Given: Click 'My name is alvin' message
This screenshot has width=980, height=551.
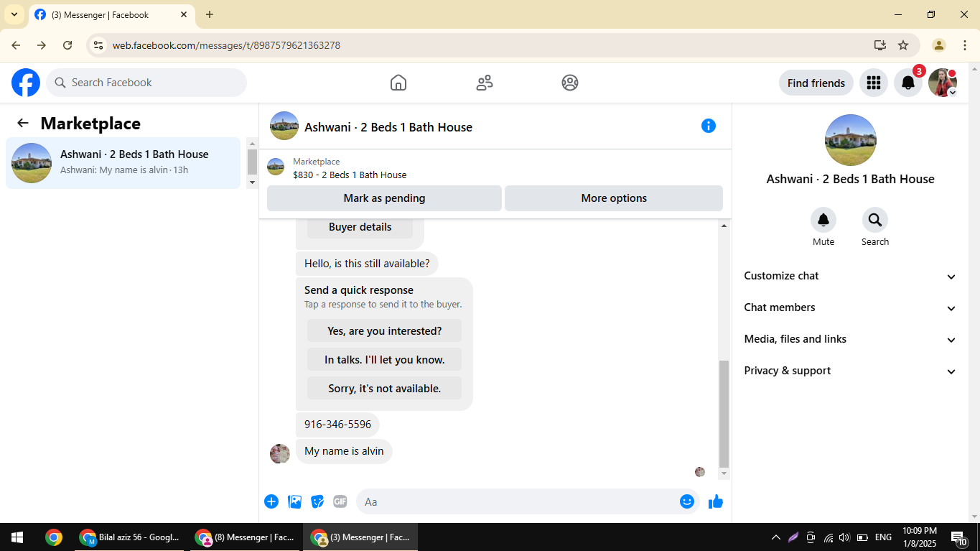Looking at the screenshot, I should 344,451.
